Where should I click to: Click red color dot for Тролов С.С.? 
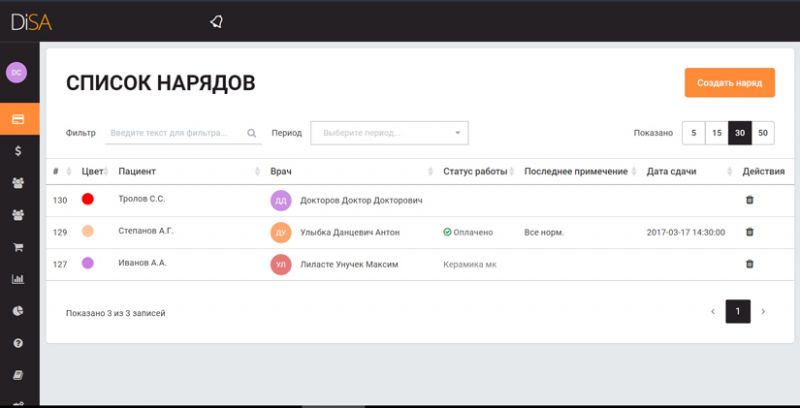click(88, 200)
